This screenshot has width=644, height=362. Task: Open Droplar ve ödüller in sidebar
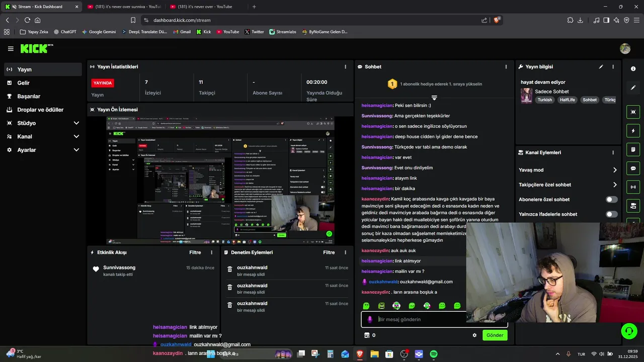click(43, 110)
